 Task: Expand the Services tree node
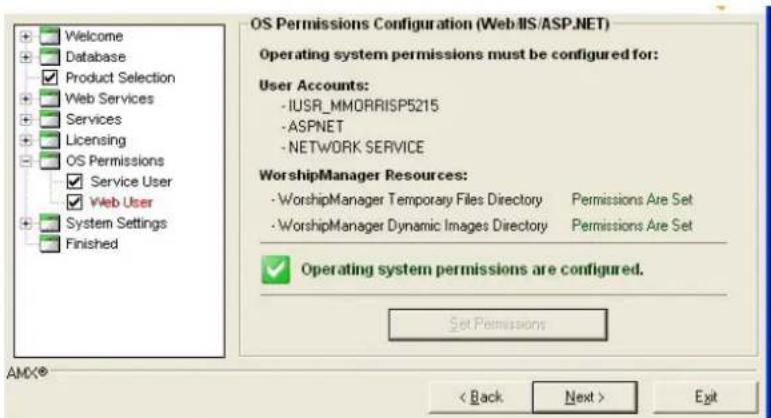[26, 119]
